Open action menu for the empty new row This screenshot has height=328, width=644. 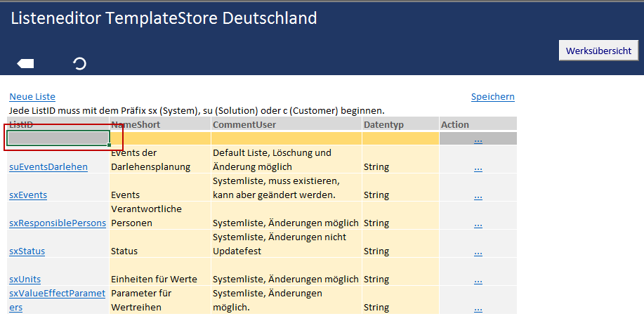pos(478,139)
